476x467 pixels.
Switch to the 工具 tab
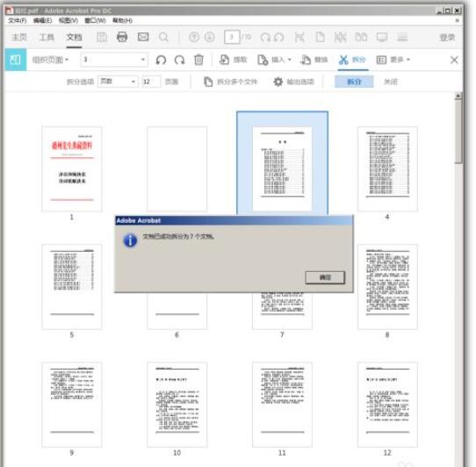(47, 38)
